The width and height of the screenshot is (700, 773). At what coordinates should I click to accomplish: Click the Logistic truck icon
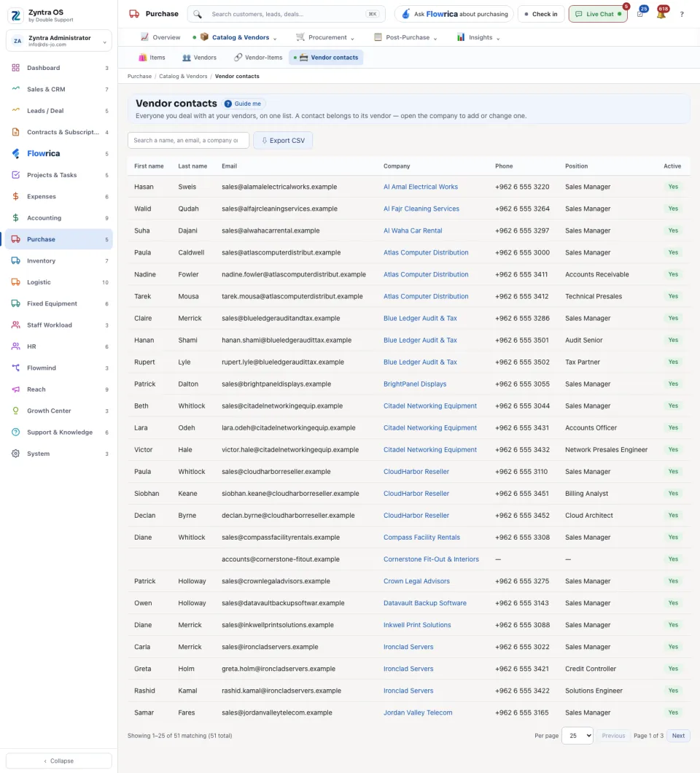(x=16, y=282)
